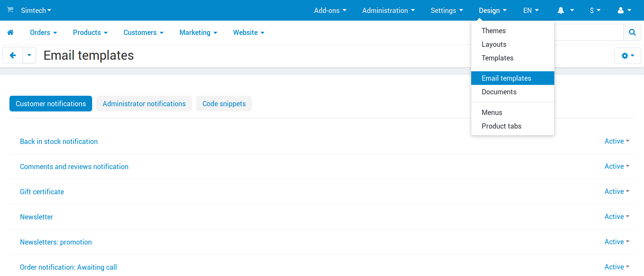Image resolution: width=644 pixels, height=276 pixels.
Task: Collapse the Design menu
Action: 493,10
